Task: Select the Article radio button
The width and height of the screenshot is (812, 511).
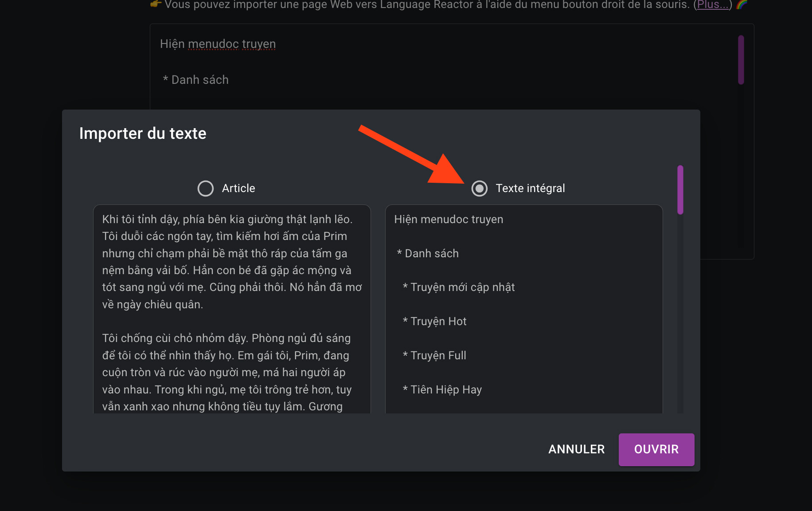Action: [x=206, y=189]
